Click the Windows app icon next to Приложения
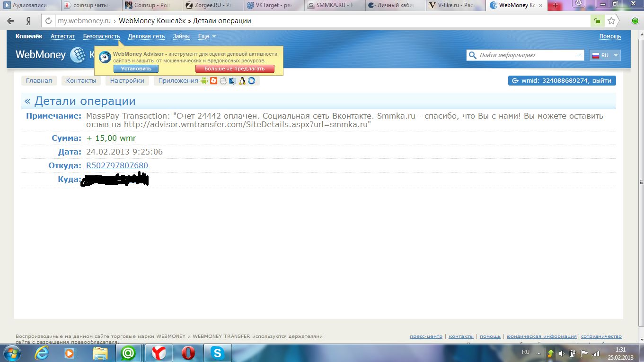Screen dimensions: 644x362 (x=213, y=81)
